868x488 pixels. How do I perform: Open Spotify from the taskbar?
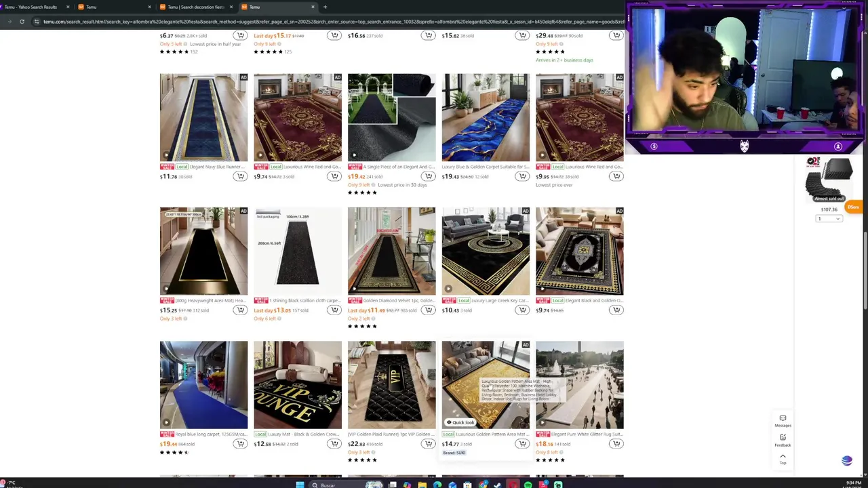[528, 485]
